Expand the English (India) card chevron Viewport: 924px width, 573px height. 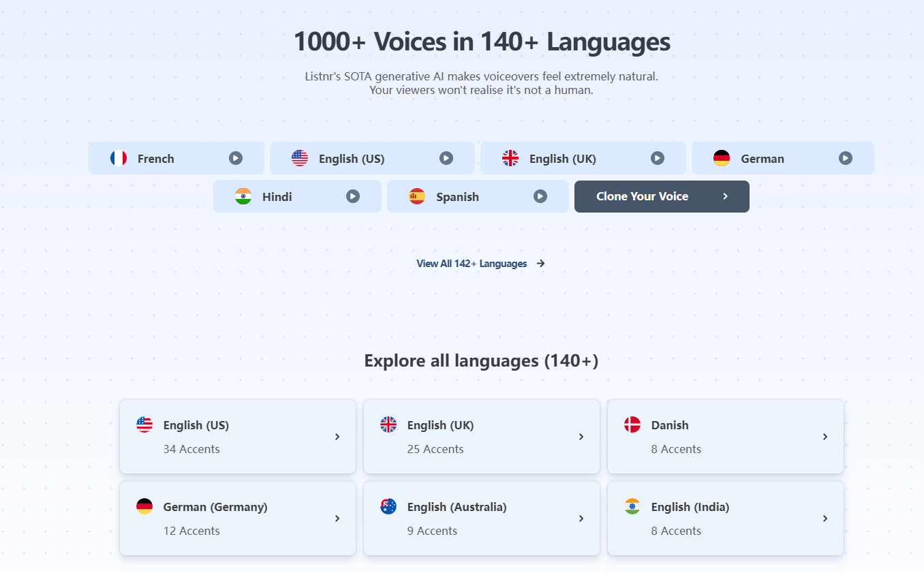(x=825, y=518)
